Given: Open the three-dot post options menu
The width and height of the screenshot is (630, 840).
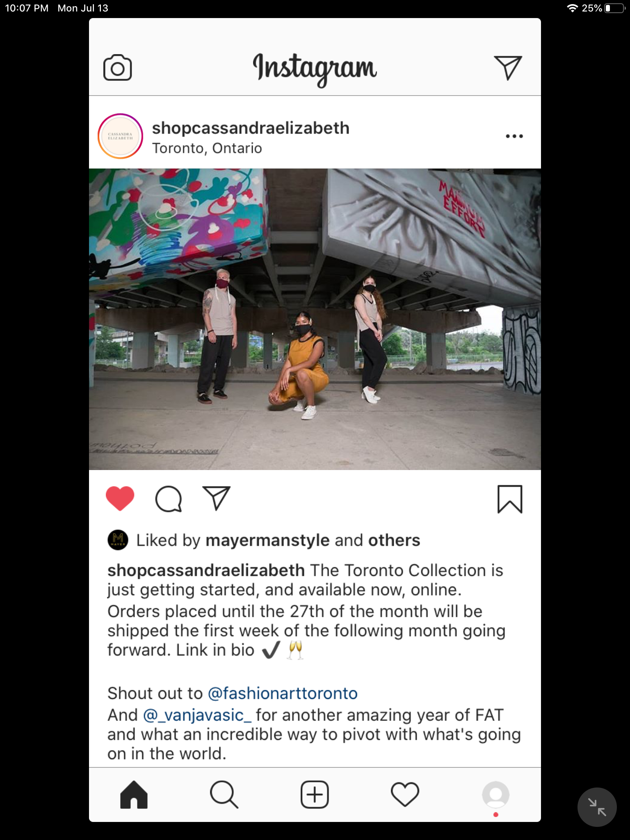Looking at the screenshot, I should pos(514,136).
